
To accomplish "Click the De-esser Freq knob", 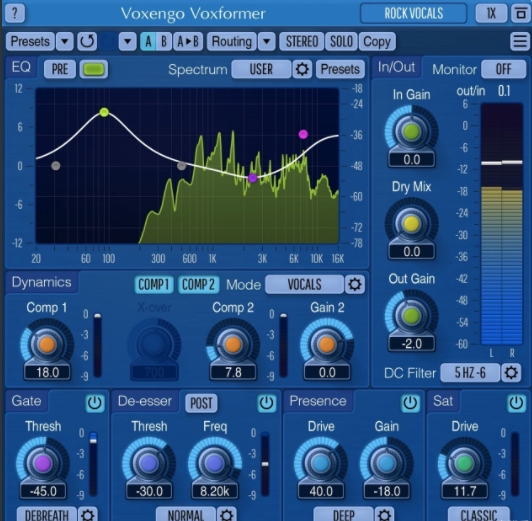I will (x=215, y=463).
